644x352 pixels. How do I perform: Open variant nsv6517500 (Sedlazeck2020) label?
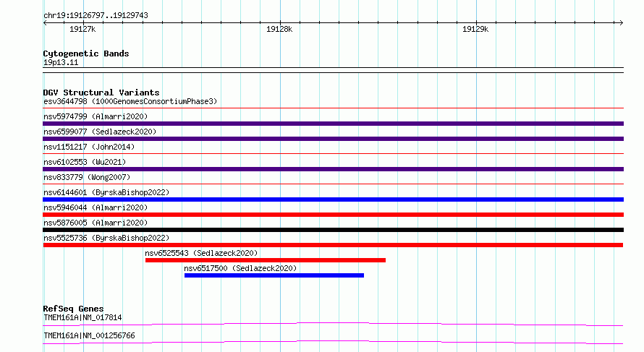tap(240, 268)
